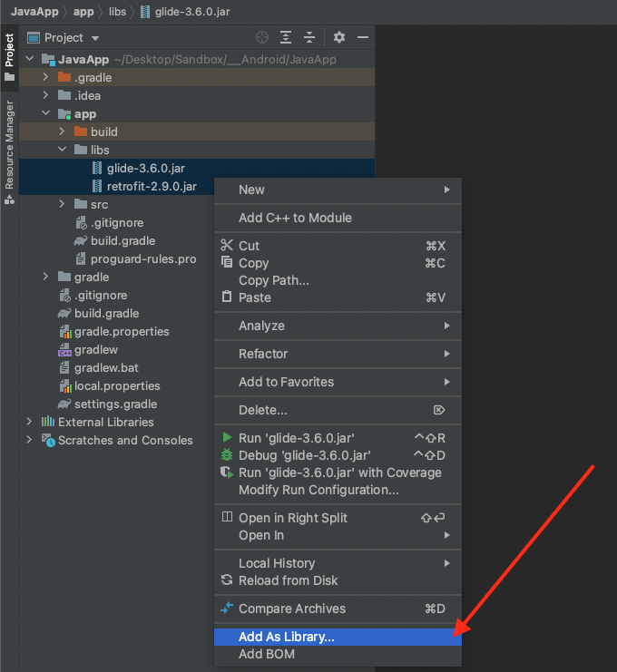Expand Scratches and Consoles node
Image resolution: width=617 pixels, height=672 pixels.
point(29,439)
